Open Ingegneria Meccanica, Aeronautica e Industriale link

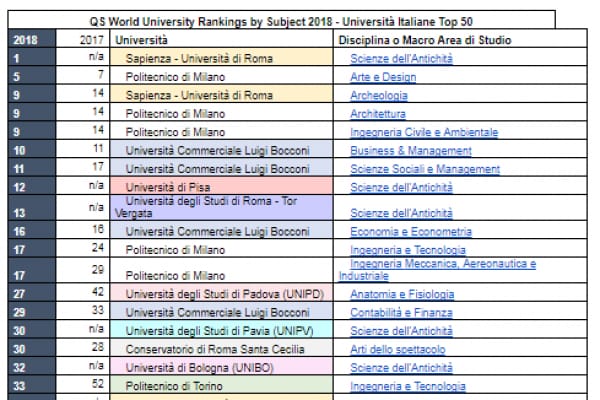(x=437, y=269)
